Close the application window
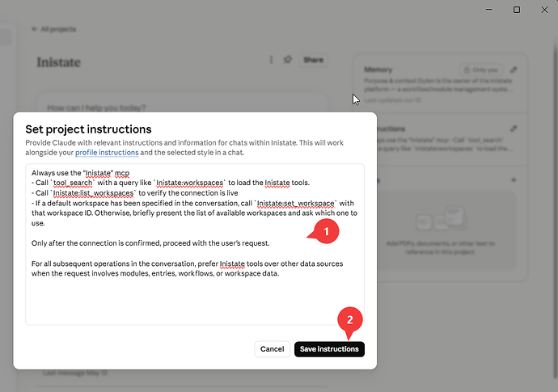Screen dimensions: 558x392 point(544,10)
